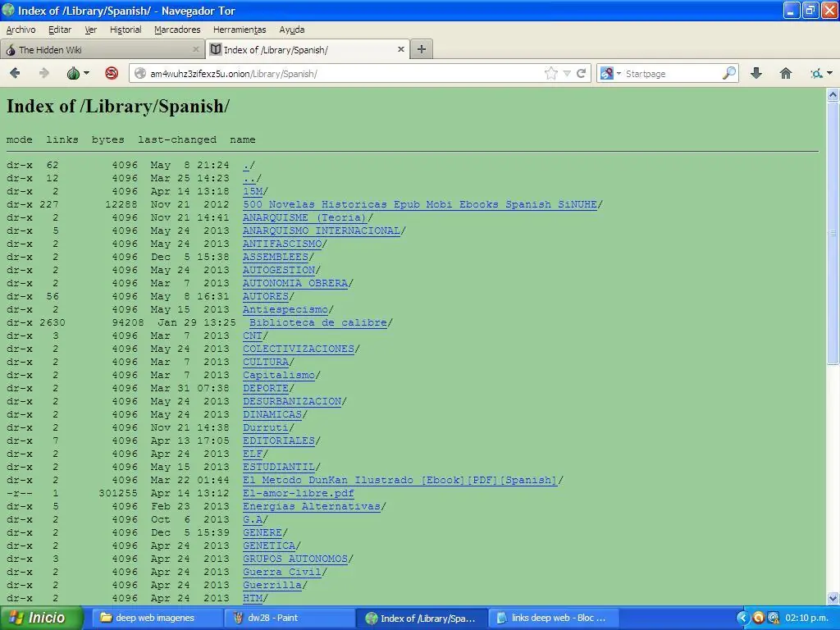Open the 15M folder link
The height and width of the screenshot is (630, 840).
coord(253,191)
